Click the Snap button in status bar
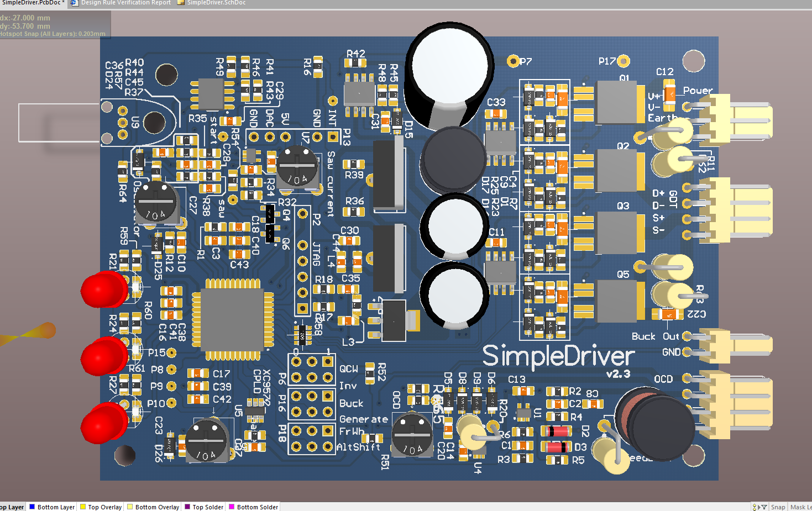This screenshot has width=812, height=511. click(778, 507)
